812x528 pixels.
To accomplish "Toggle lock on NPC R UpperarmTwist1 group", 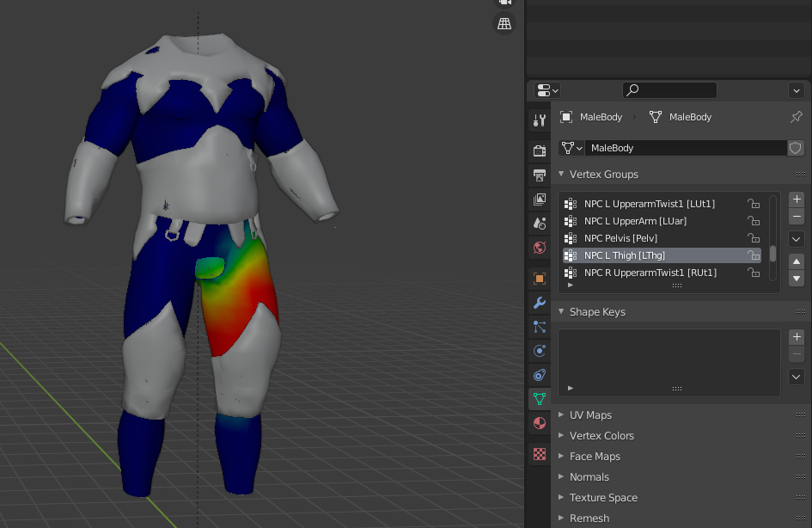I will click(x=754, y=273).
